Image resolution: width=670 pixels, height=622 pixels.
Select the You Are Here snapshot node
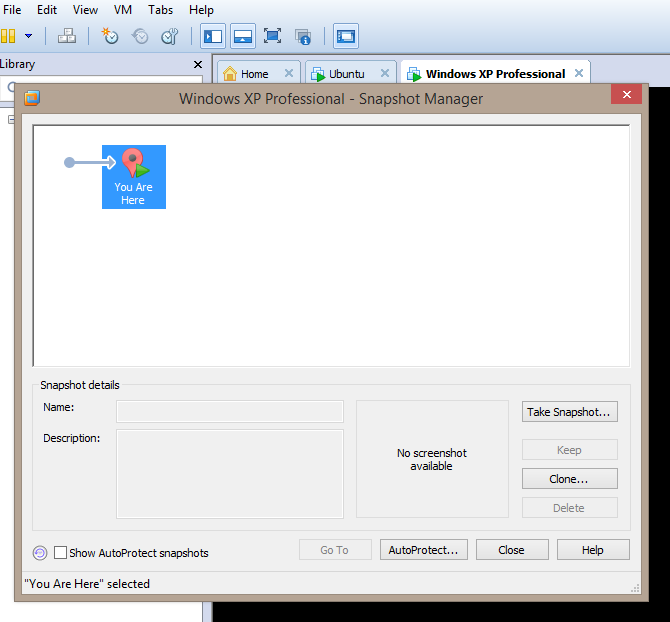pos(134,177)
